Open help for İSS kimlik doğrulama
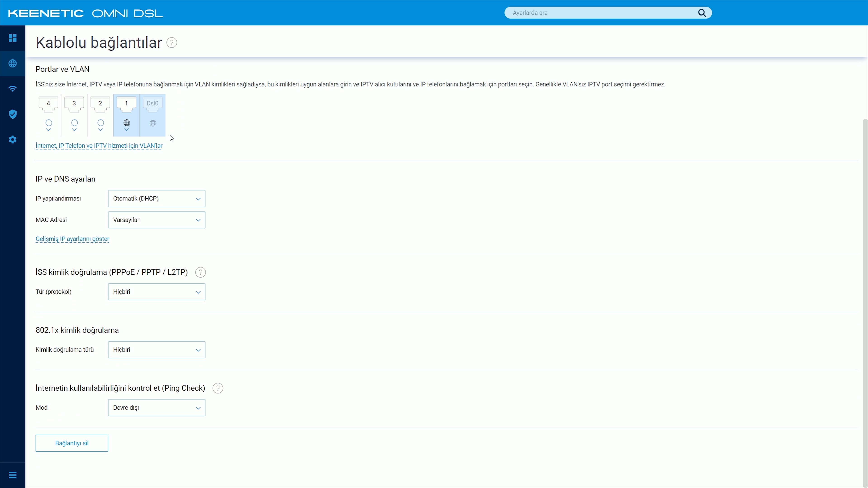Viewport: 868px width, 488px height. [200, 272]
